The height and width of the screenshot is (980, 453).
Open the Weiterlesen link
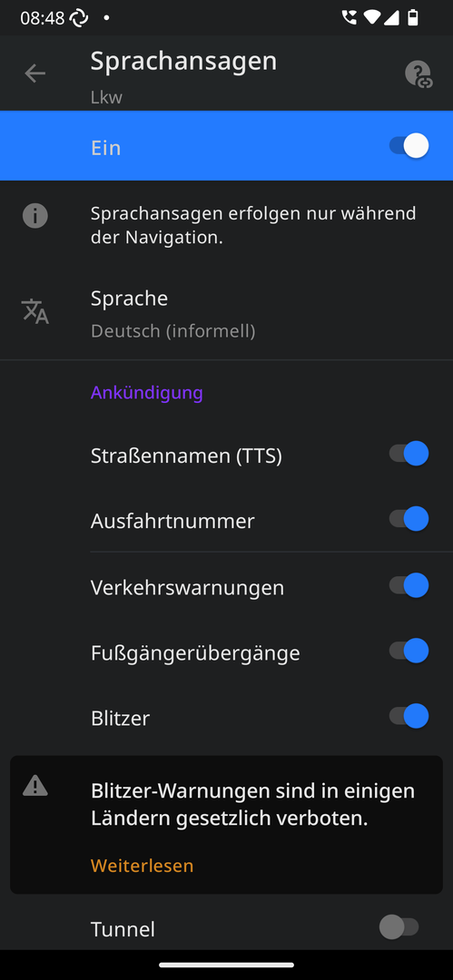coord(142,866)
